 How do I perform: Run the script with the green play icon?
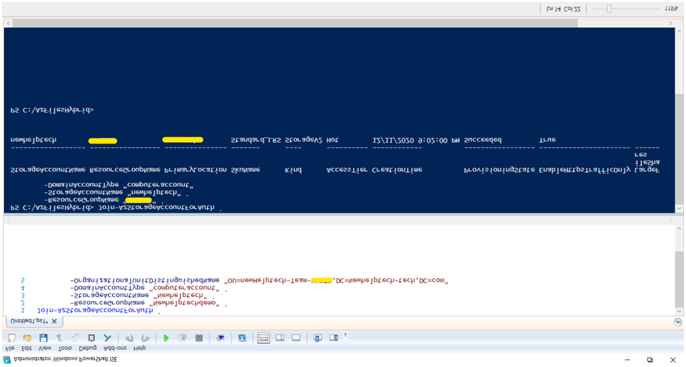pos(166,338)
